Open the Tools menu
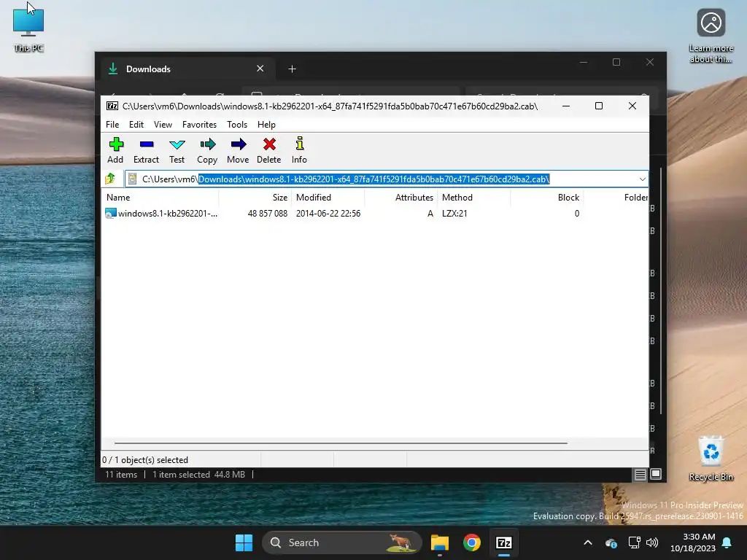The image size is (747, 560). 237,124
